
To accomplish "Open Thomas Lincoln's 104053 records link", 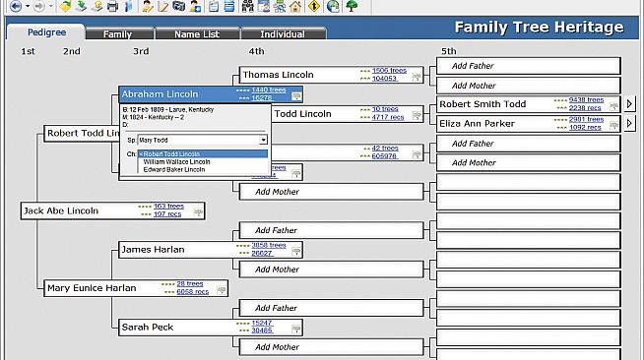I will (384, 79).
